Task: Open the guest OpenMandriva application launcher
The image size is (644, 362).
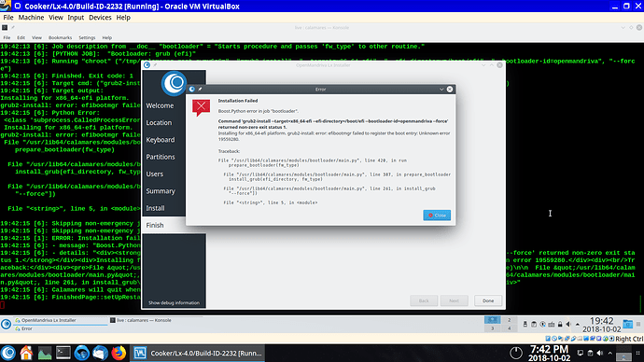Action: [7, 325]
